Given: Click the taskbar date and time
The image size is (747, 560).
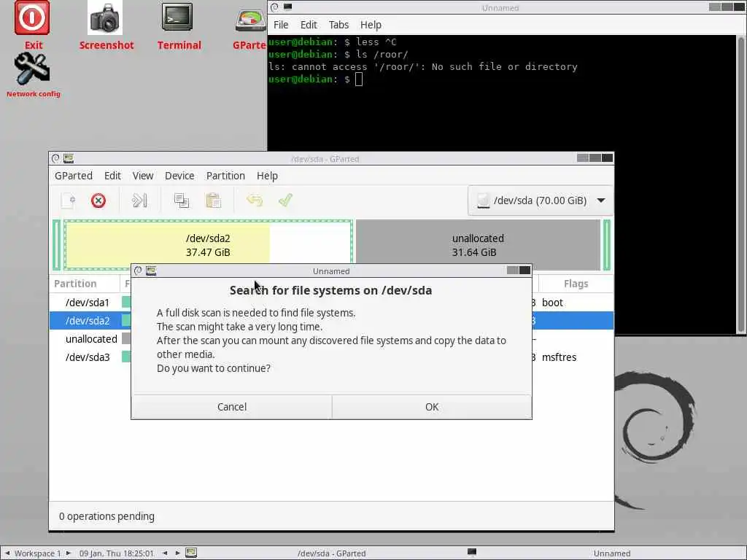Looking at the screenshot, I should 116,553.
